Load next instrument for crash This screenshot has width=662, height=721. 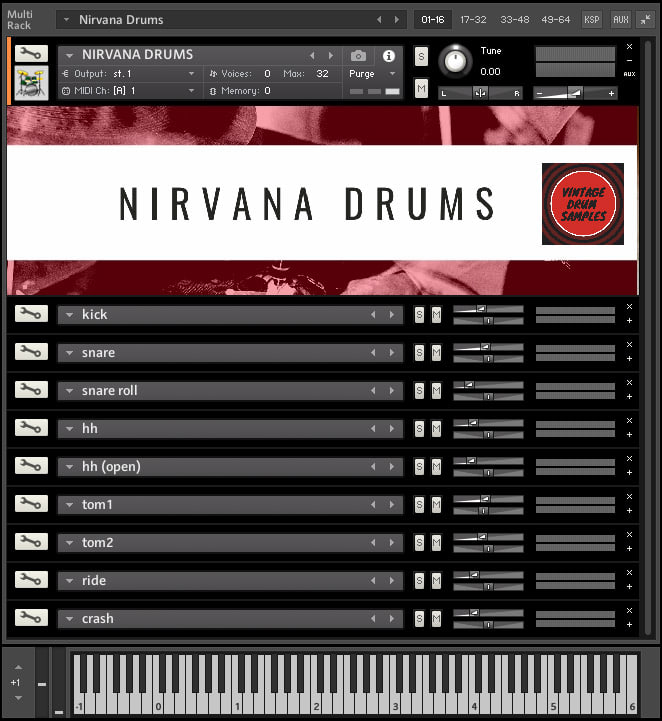pos(392,618)
